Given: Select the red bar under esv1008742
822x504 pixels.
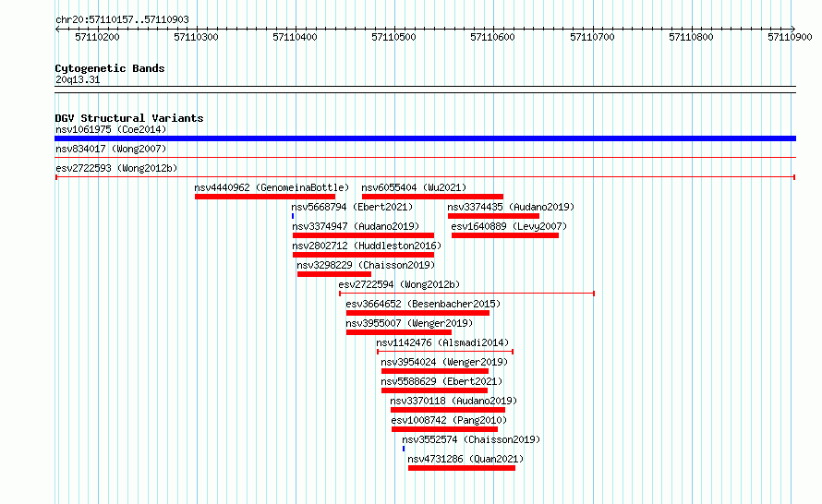Looking at the screenshot, I should point(444,429).
